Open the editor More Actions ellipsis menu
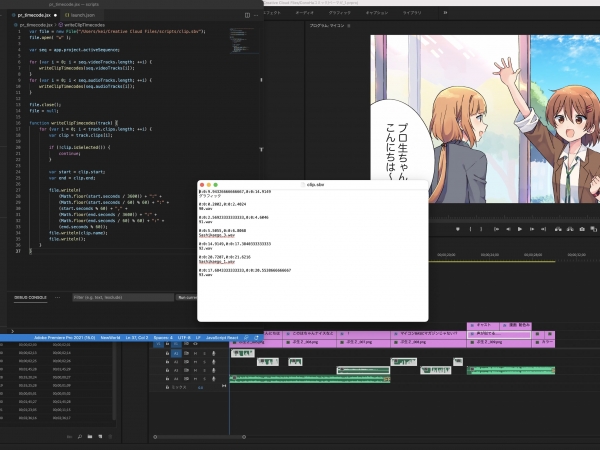The width and height of the screenshot is (600, 450). click(256, 15)
